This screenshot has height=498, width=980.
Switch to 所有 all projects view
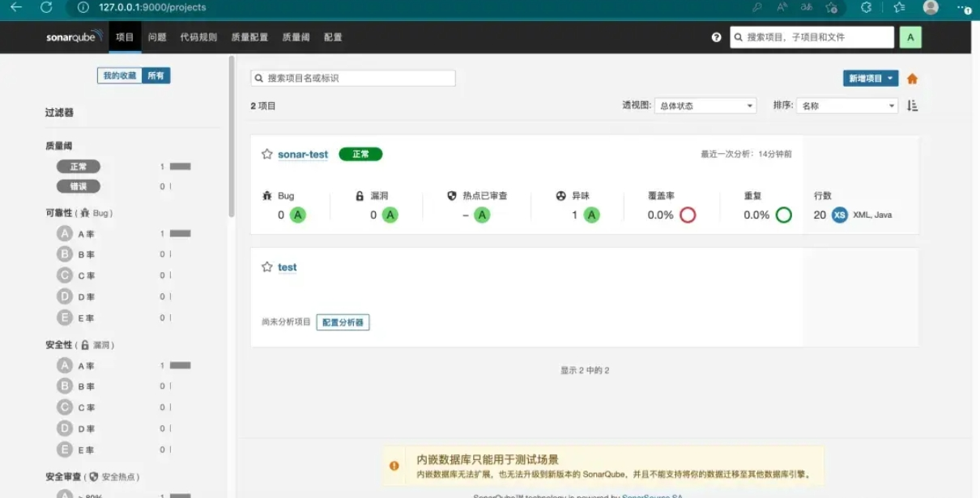[x=156, y=75]
